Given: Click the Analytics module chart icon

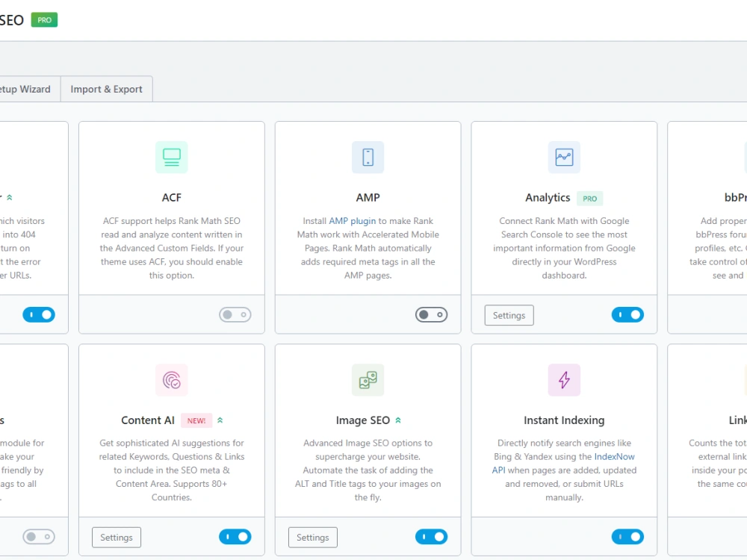Looking at the screenshot, I should pos(564,157).
